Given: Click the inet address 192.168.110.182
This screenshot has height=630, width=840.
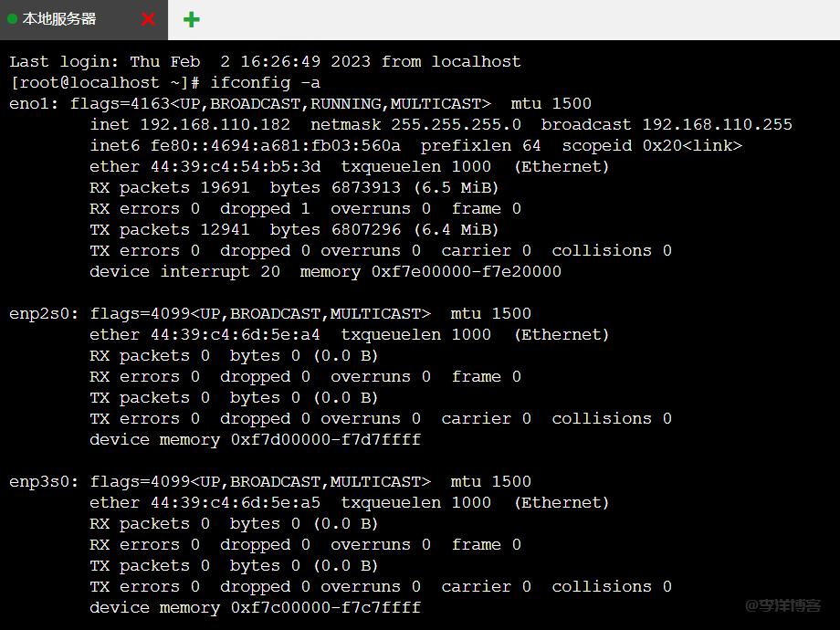Looking at the screenshot, I should (x=215, y=125).
